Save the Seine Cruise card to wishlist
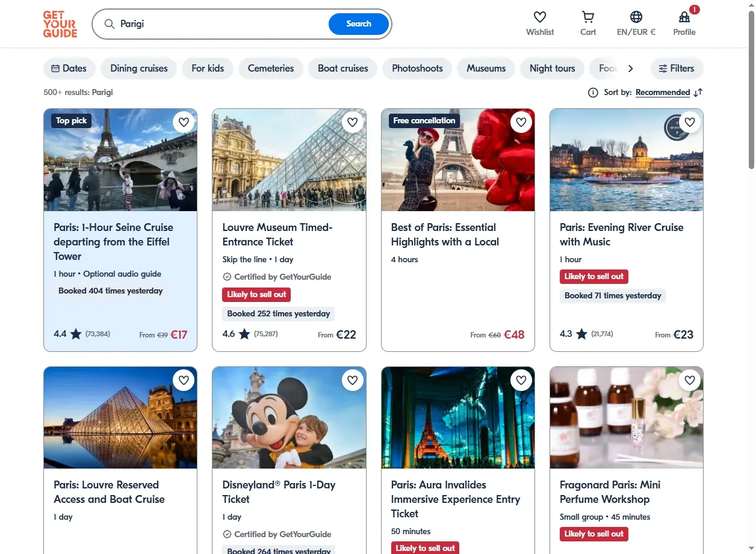 (184, 122)
